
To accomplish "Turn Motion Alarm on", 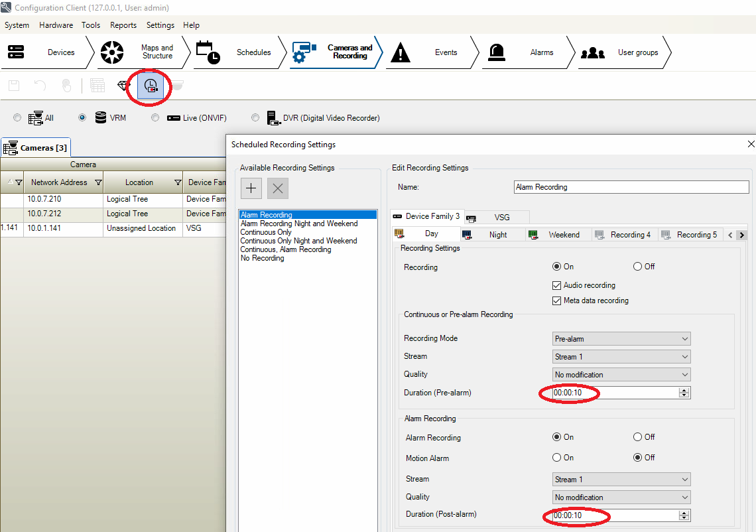I will (557, 458).
